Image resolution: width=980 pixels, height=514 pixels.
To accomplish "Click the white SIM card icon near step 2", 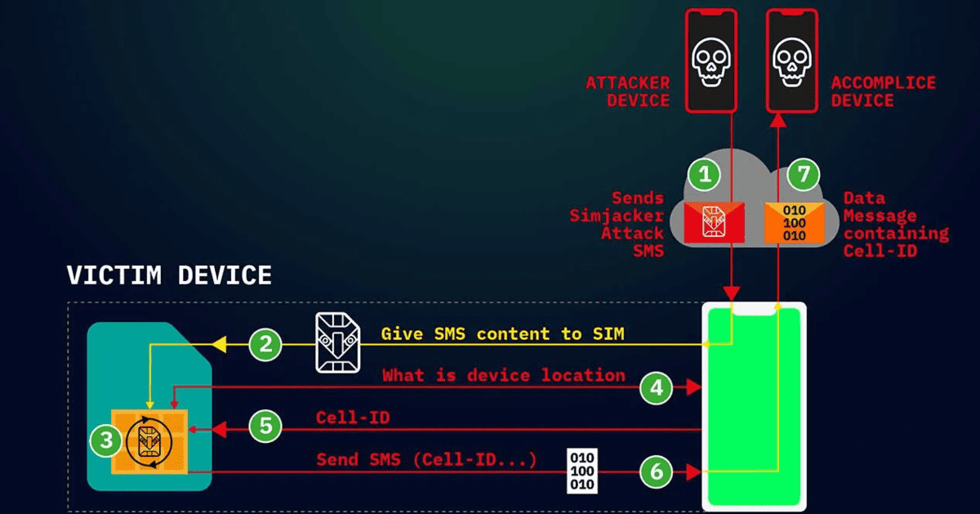I will (x=337, y=343).
